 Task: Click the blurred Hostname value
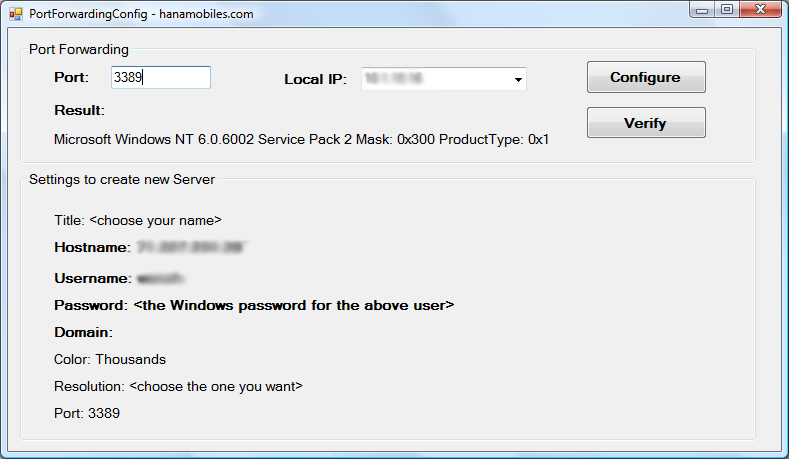pos(191,247)
